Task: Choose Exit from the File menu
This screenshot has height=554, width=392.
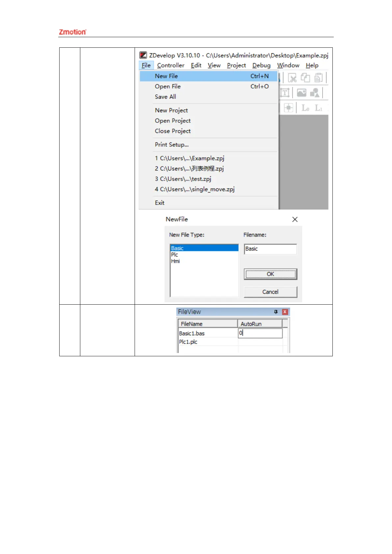Action: click(x=209, y=203)
